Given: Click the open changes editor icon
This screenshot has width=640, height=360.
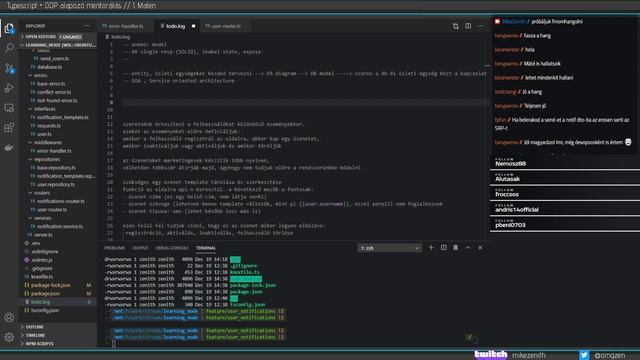Looking at the screenshot, I should (456, 26).
